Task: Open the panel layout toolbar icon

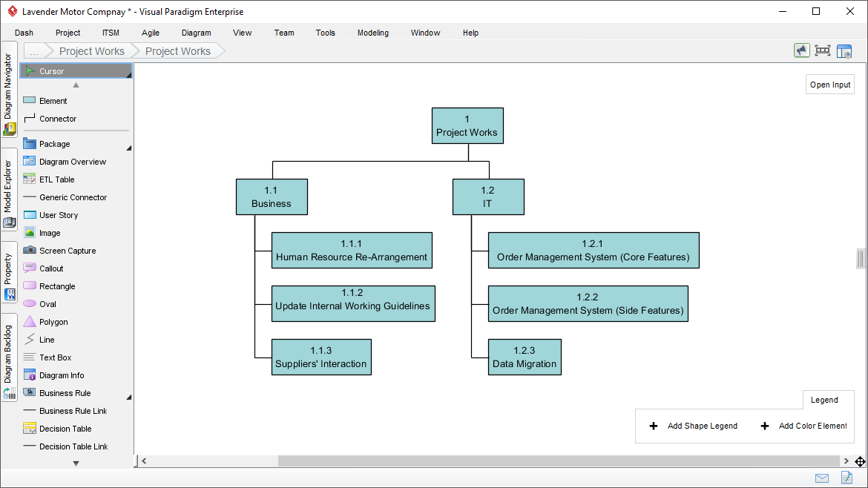Action: click(844, 51)
